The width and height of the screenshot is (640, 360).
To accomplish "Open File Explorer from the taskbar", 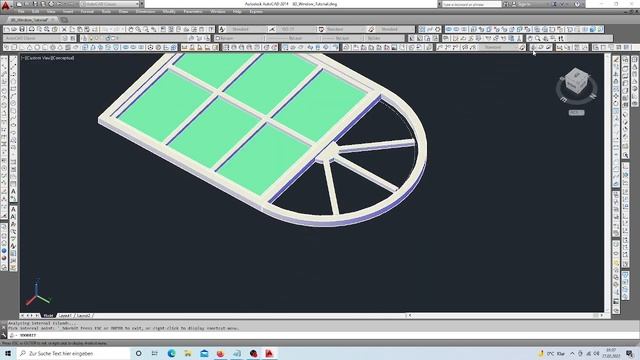I will coord(188,353).
